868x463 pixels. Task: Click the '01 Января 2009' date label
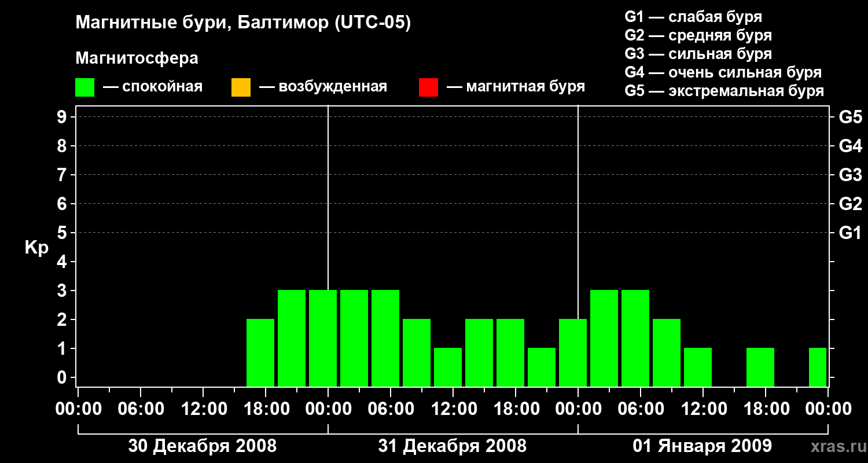[x=703, y=446]
